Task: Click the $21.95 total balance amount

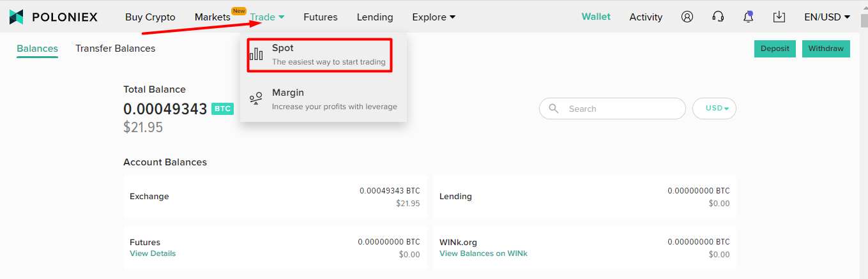Action: 143,127
